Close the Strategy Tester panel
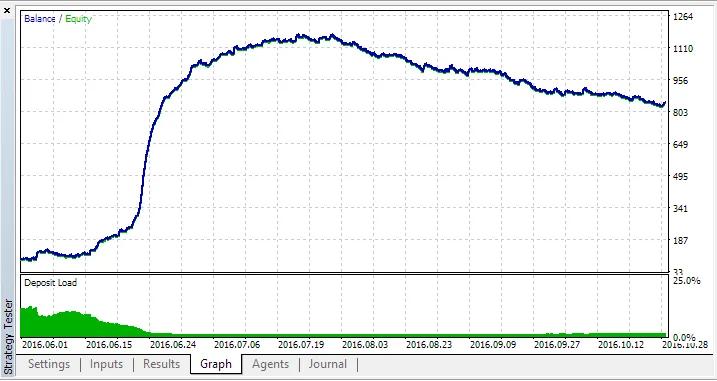The image size is (717, 381). [x=7, y=10]
